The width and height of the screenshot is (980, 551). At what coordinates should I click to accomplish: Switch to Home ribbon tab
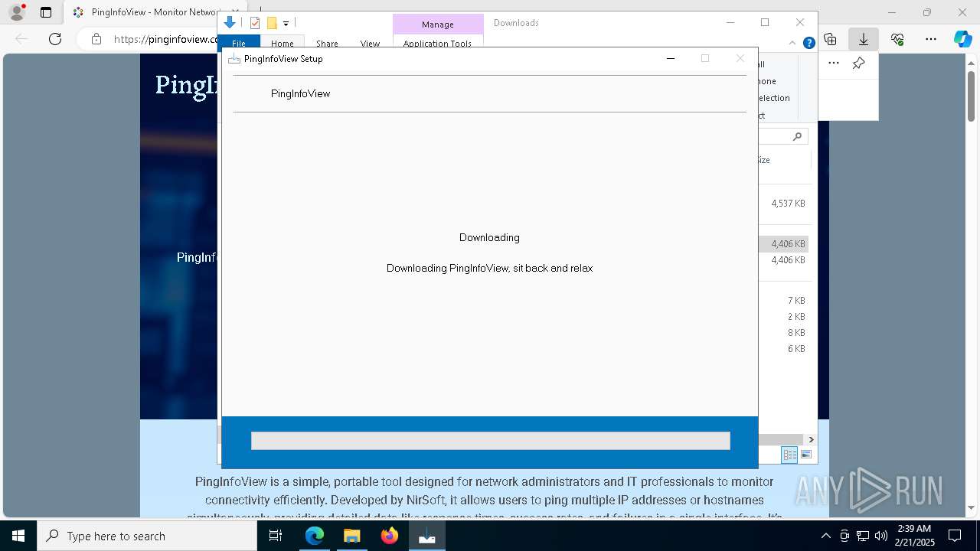tap(282, 44)
